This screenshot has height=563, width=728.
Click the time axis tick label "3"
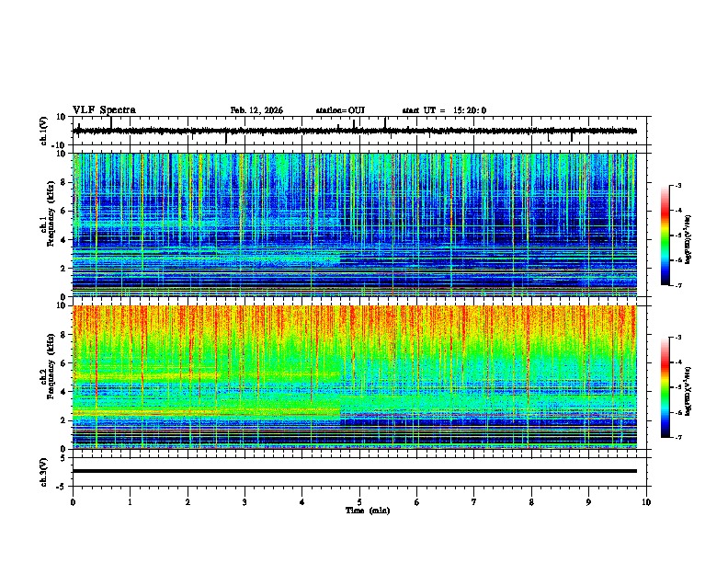point(245,502)
